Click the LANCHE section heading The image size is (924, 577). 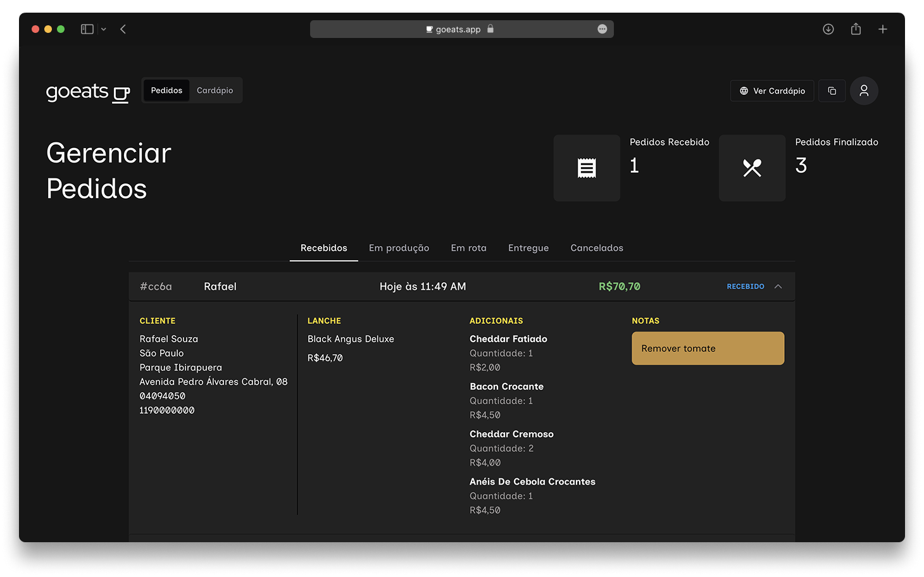pyautogui.click(x=324, y=321)
